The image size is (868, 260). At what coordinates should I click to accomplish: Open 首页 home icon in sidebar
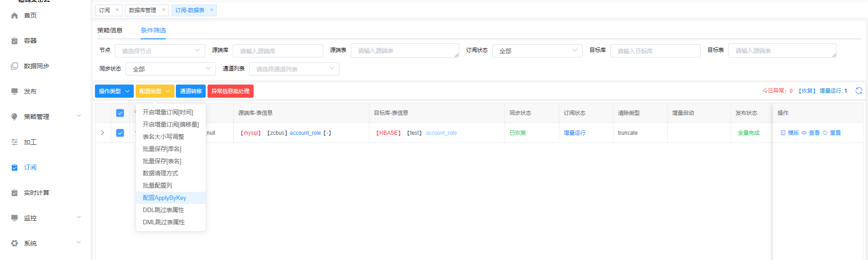(14, 16)
